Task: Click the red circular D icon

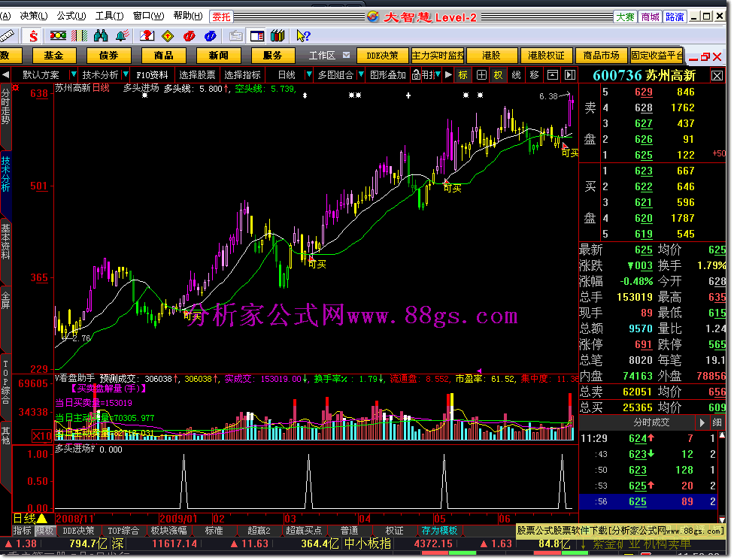Action: click(189, 36)
